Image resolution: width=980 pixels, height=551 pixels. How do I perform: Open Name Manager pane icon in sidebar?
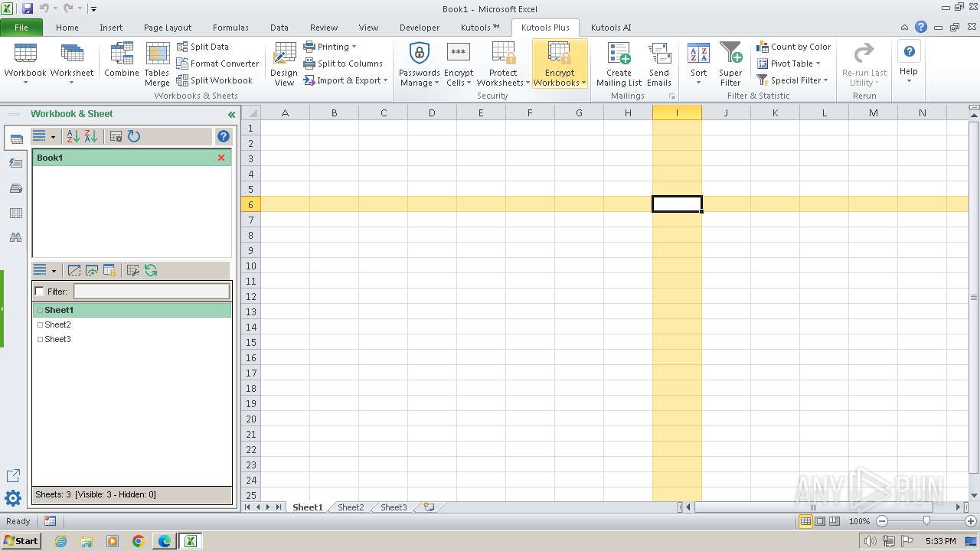coord(15,188)
